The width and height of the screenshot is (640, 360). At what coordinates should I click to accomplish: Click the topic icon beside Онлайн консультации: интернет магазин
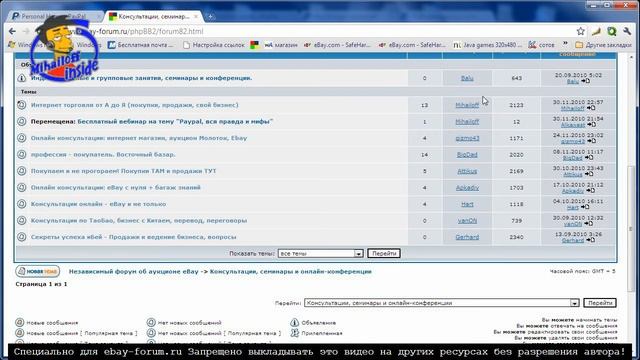coord(22,138)
